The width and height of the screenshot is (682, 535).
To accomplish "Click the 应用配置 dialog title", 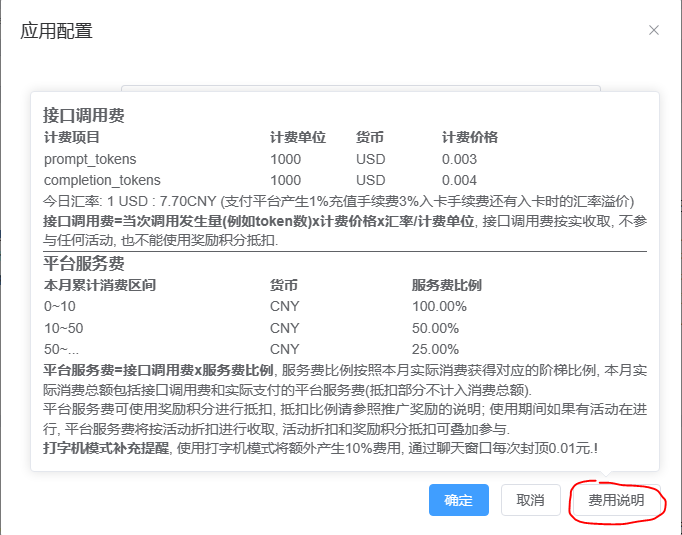I will click(57, 30).
